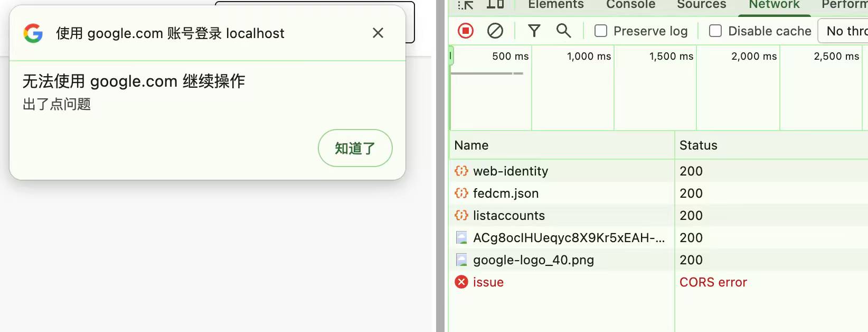Stop recording network log
Viewport: 868px width, 332px height.
coord(466,31)
